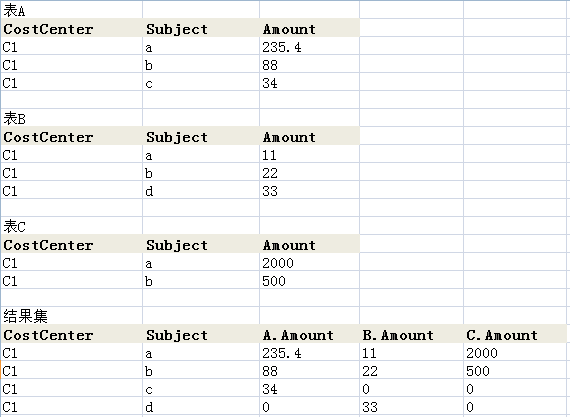Select the CostCenter header in table A
The image size is (570, 417).
pos(72,28)
